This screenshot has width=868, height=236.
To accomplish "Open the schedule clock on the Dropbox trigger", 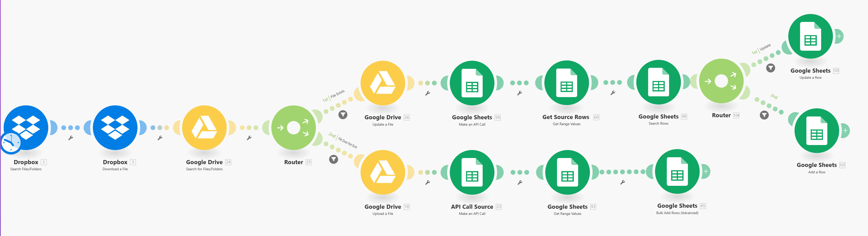I will click(11, 143).
